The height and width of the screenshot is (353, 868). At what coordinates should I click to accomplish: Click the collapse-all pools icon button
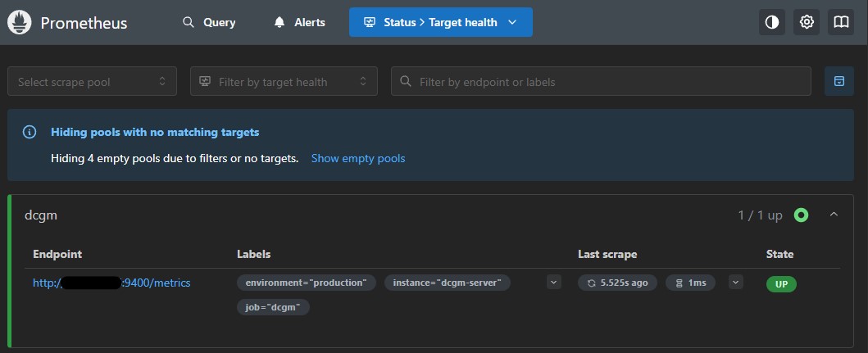tap(838, 82)
